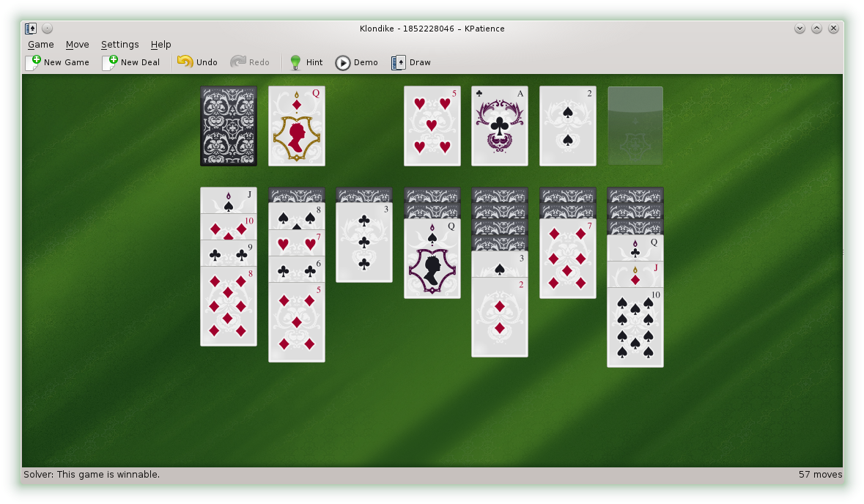This screenshot has width=864, height=504.
Task: Click the Draw toolbar icon
Action: point(398,62)
